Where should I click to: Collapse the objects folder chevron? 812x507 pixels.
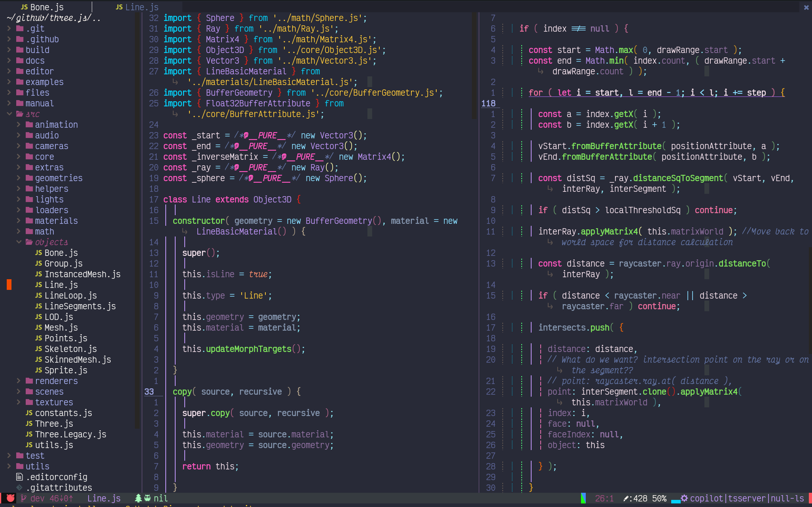19,242
